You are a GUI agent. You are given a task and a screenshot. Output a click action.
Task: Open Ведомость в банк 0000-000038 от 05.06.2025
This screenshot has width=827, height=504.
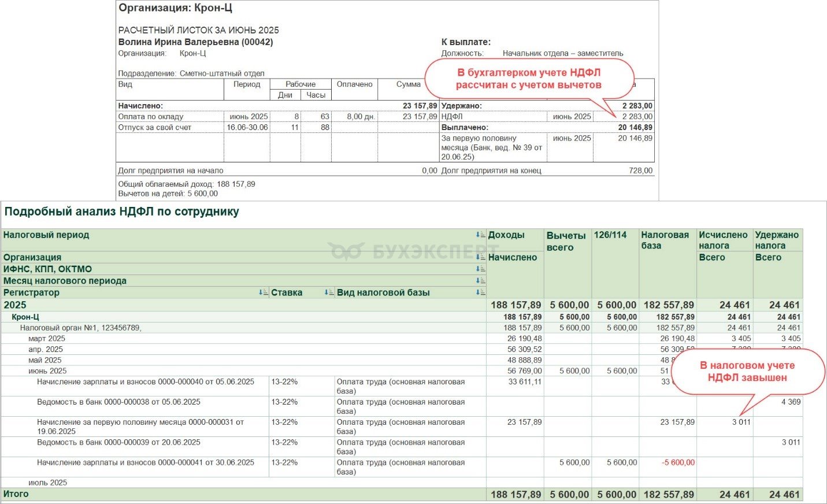coord(118,402)
